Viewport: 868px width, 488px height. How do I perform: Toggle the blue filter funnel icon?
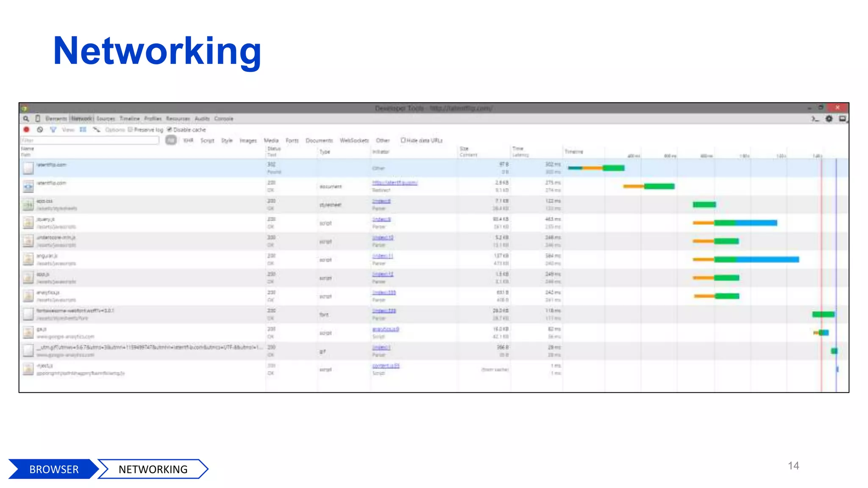click(x=53, y=130)
